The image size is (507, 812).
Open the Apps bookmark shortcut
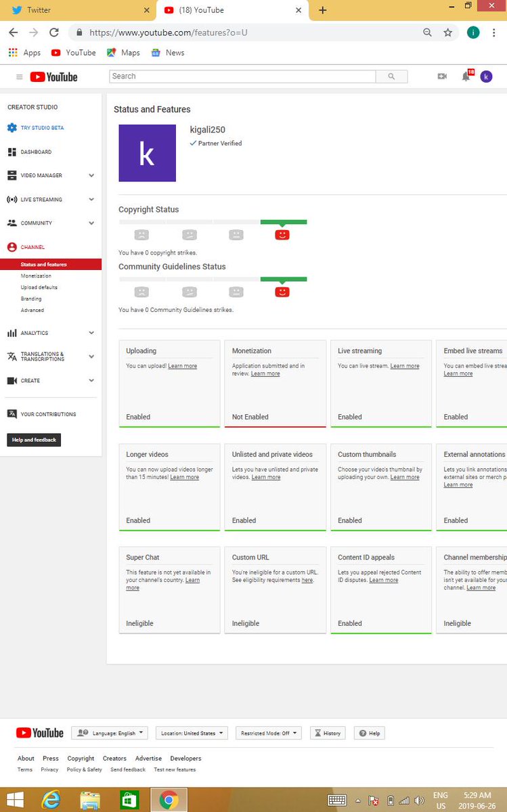click(x=24, y=53)
